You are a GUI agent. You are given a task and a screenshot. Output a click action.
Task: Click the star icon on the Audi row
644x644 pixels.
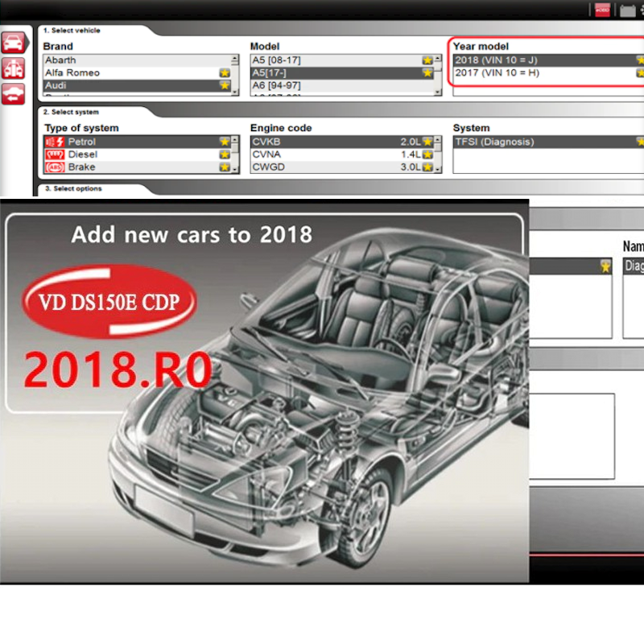point(225,85)
